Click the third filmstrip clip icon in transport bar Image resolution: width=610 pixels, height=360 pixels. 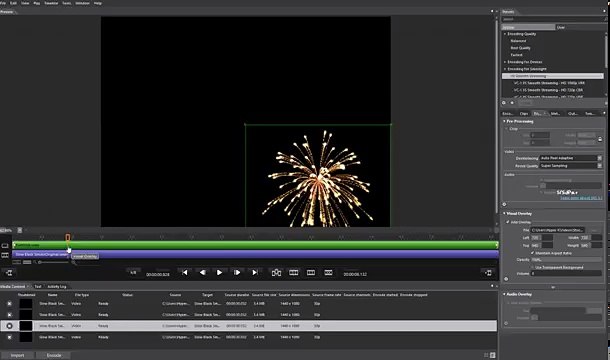(311, 273)
